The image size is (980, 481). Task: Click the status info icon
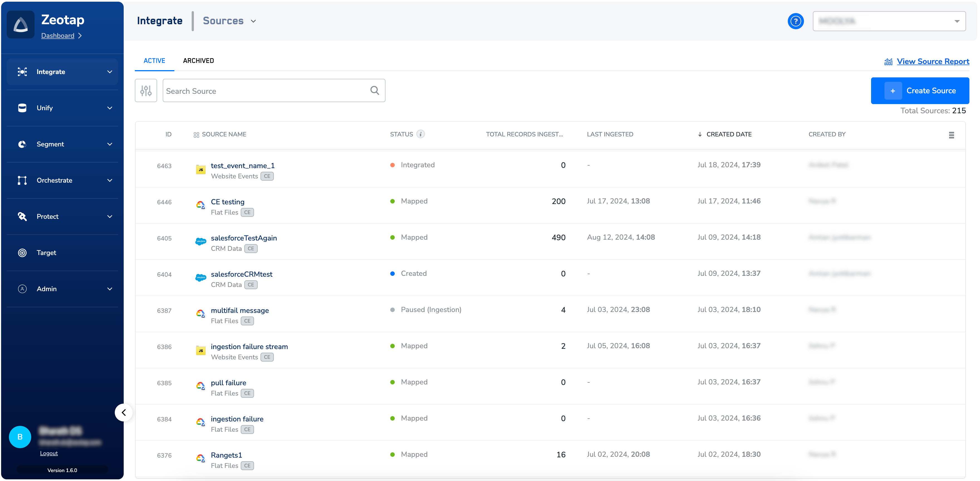point(420,134)
